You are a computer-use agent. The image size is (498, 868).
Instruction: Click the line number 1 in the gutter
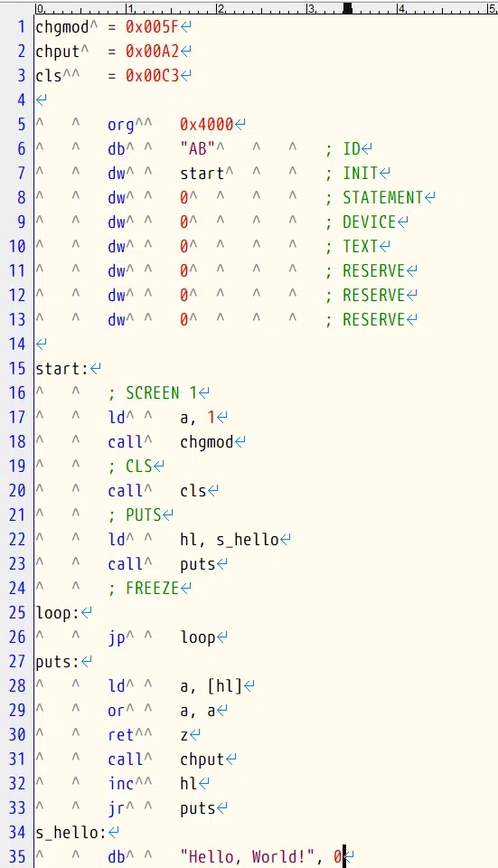click(x=22, y=26)
